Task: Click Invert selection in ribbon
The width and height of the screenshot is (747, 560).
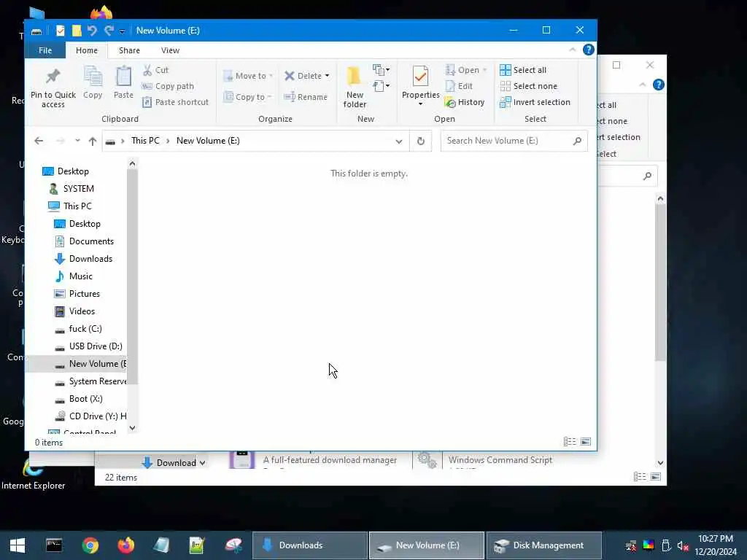Action: [535, 102]
